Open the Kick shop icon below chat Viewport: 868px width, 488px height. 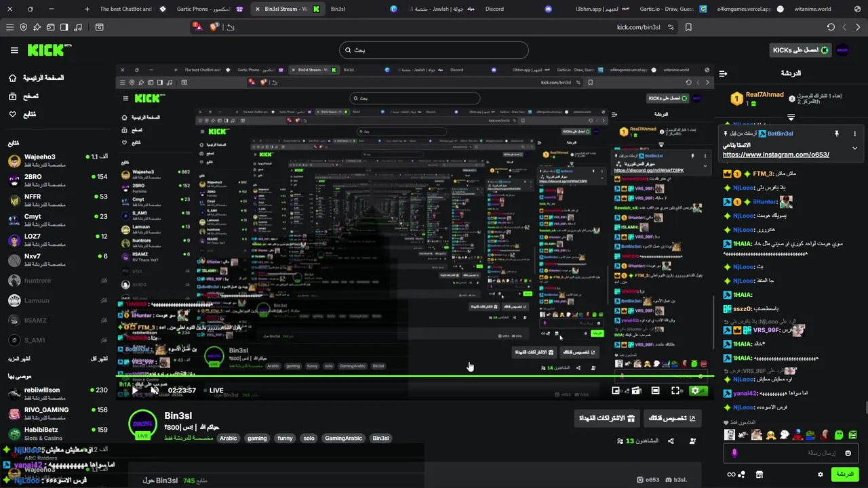pyautogui.click(x=759, y=474)
